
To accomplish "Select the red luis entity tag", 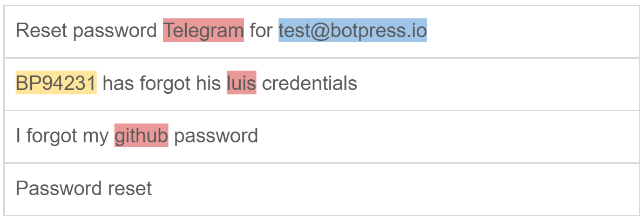I will 241,83.
